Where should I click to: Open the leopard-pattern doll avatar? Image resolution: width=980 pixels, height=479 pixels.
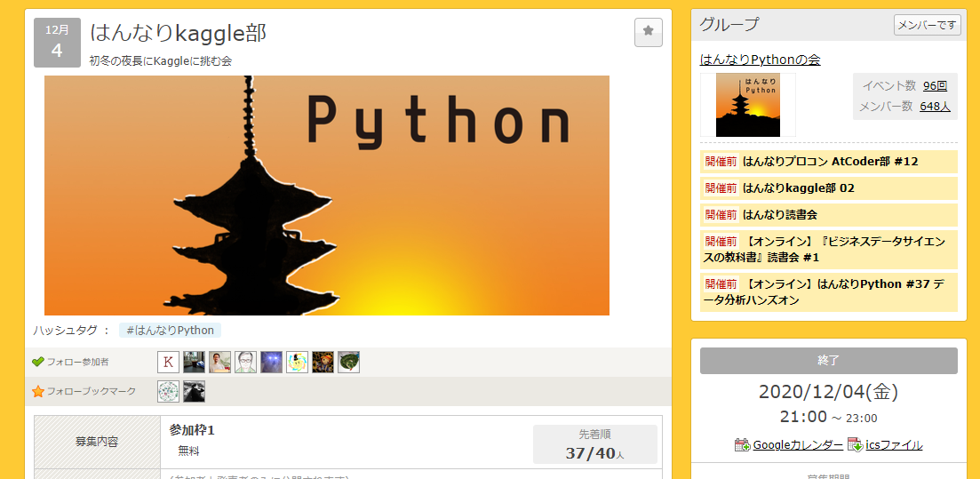pos(323,362)
